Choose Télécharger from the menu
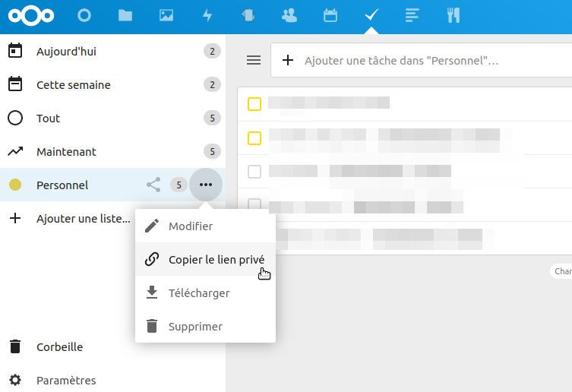The width and height of the screenshot is (572, 392). [198, 293]
